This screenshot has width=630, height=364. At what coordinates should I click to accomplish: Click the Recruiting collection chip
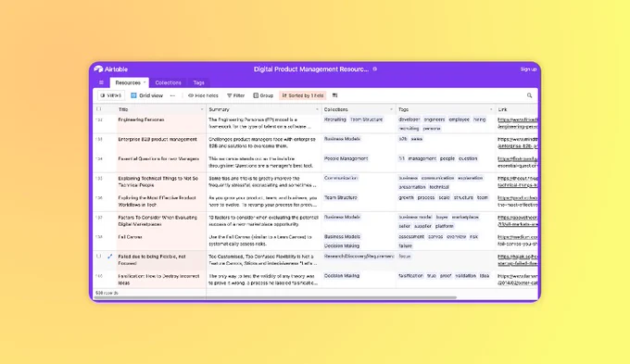(x=334, y=119)
